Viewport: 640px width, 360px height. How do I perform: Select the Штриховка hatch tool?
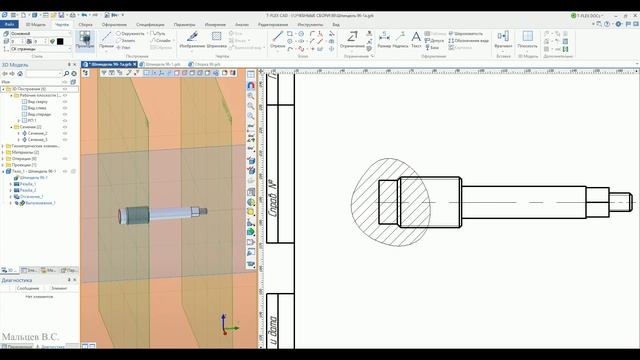tap(216, 40)
